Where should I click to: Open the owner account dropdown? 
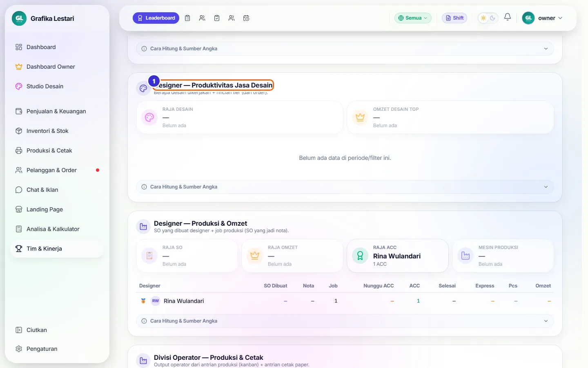tap(543, 18)
